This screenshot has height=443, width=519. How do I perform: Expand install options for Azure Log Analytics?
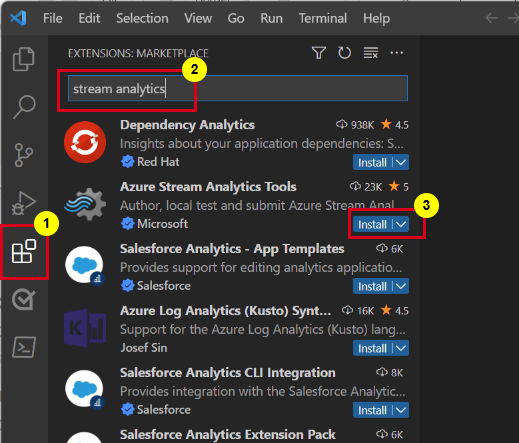coord(401,348)
